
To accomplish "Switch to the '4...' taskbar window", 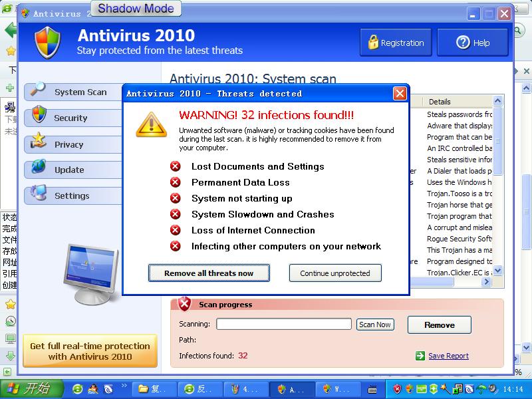I will point(246,389).
